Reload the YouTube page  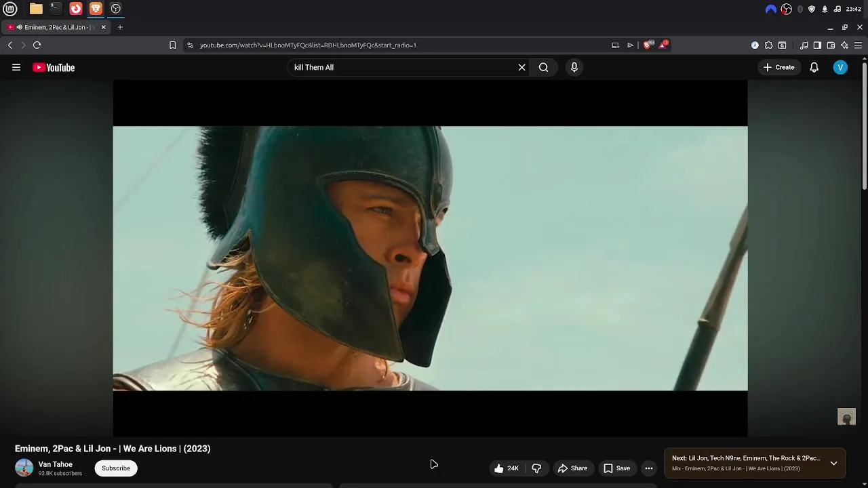click(37, 45)
